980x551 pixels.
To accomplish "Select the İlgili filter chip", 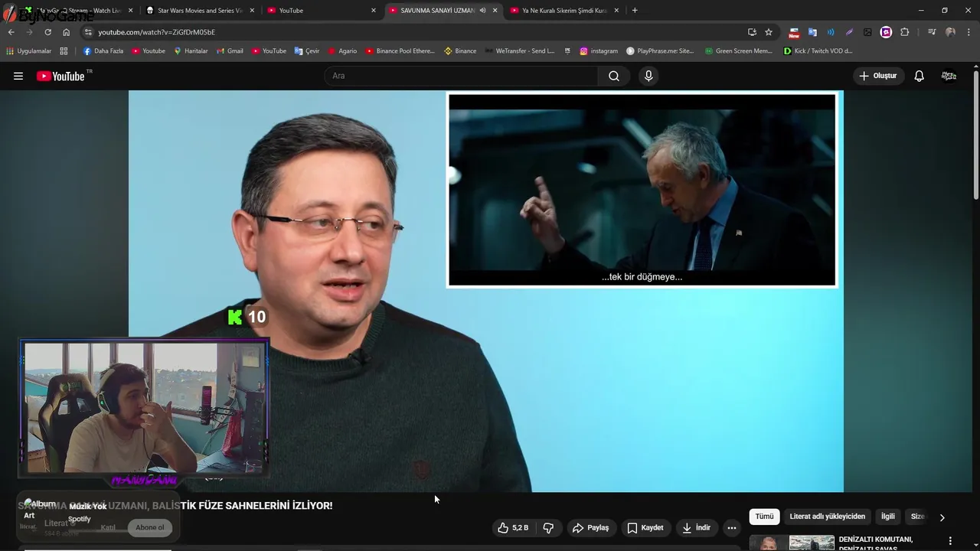I will tap(888, 517).
